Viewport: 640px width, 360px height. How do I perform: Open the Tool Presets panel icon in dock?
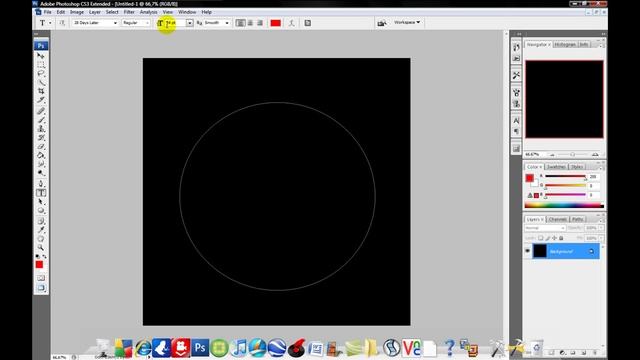pyautogui.click(x=516, y=76)
